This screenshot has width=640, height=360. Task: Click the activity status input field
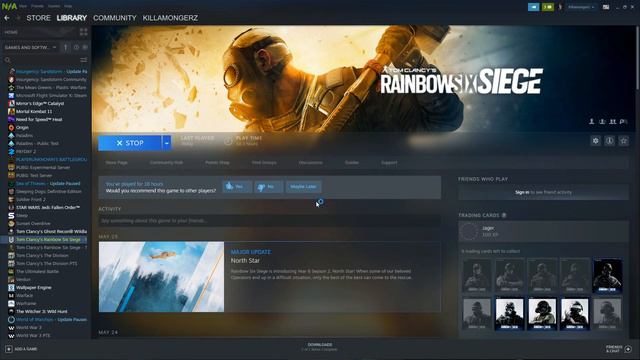[x=269, y=221]
